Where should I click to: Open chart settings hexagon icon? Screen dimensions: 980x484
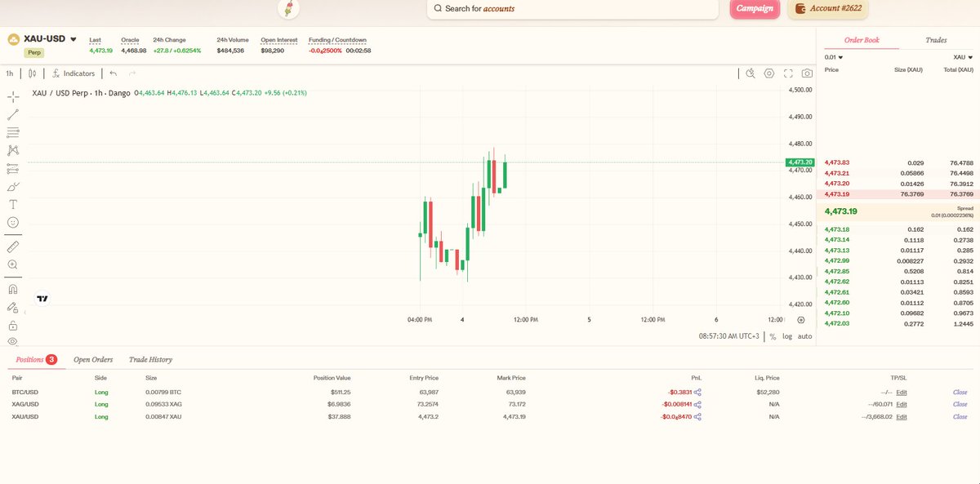[x=769, y=73]
